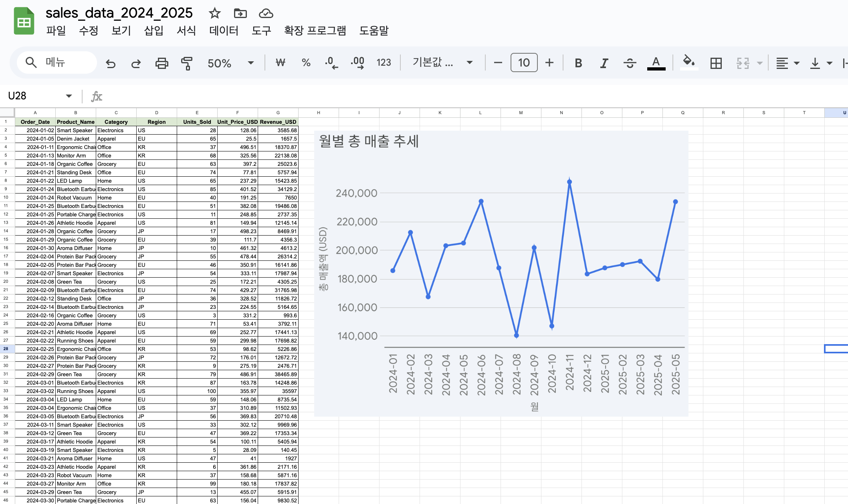Screen dimensions: 848x504
Task: Increase the font size with plus
Action: tap(549, 62)
